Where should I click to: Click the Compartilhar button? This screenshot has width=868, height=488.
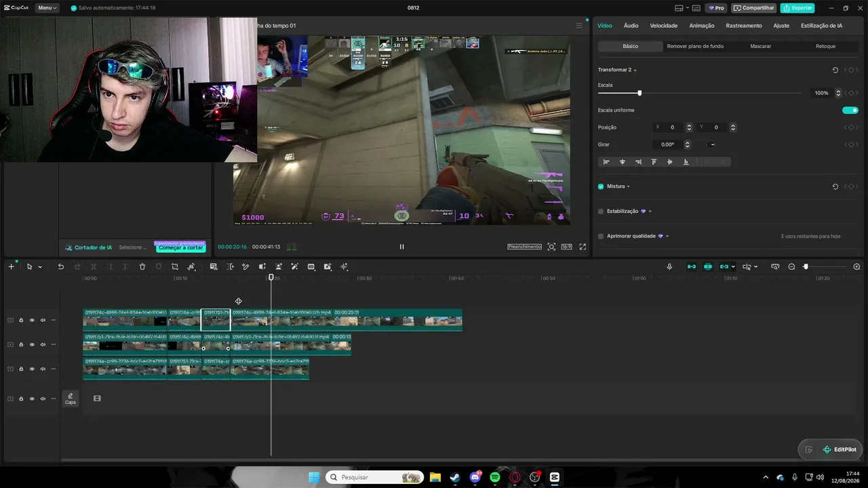point(755,8)
